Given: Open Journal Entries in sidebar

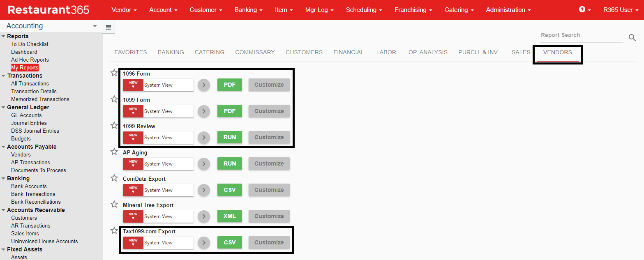Looking at the screenshot, I should pos(29,123).
